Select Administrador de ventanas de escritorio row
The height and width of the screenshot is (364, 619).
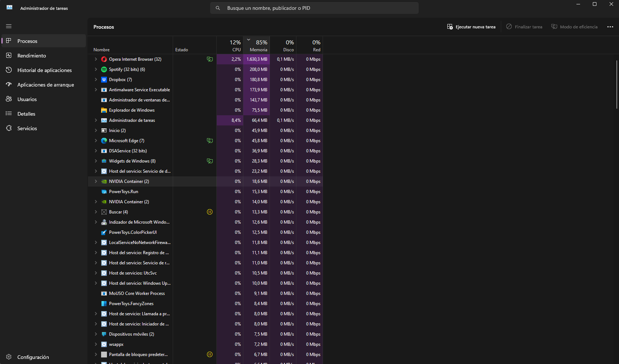coord(205,100)
